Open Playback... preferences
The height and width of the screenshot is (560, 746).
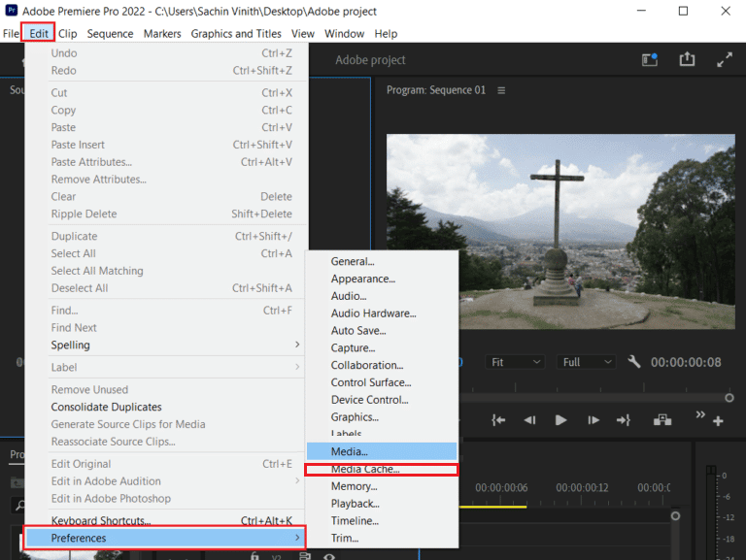pyautogui.click(x=382, y=504)
